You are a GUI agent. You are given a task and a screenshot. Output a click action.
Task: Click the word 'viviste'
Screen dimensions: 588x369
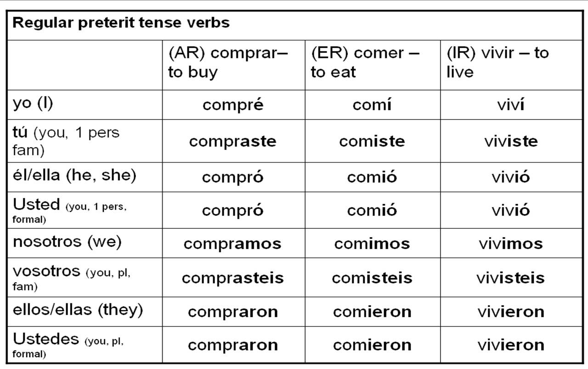(510, 141)
